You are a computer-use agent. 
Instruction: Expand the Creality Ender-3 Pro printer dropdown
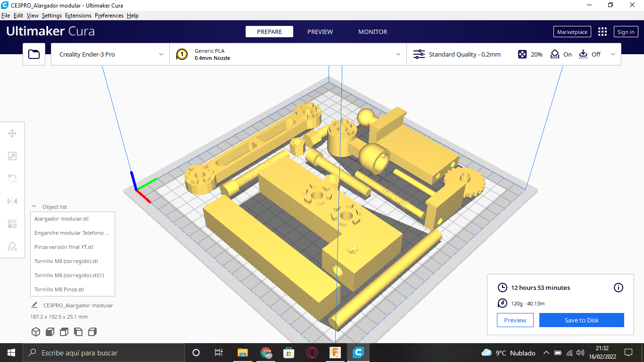point(110,54)
